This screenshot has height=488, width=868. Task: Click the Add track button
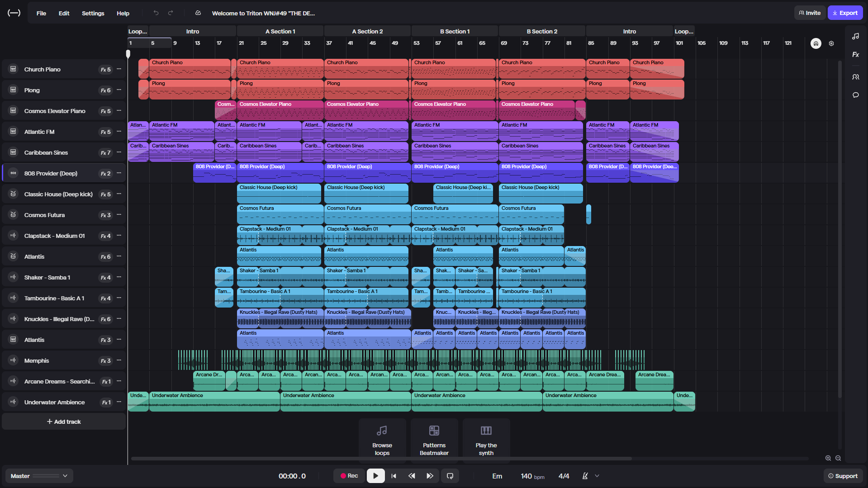coord(64,422)
